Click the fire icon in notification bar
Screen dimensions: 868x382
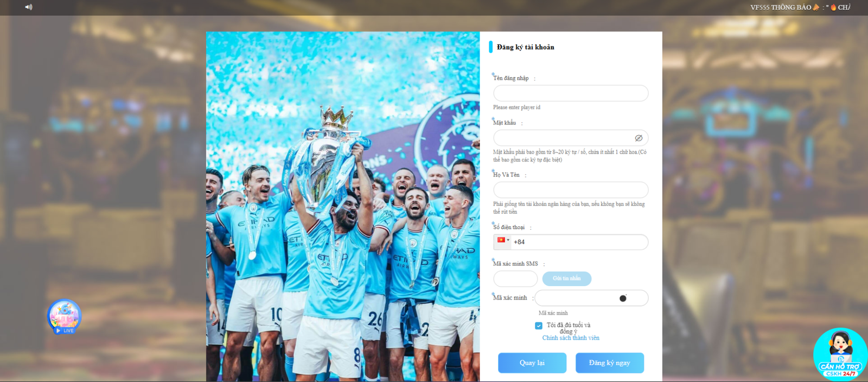pyautogui.click(x=833, y=7)
